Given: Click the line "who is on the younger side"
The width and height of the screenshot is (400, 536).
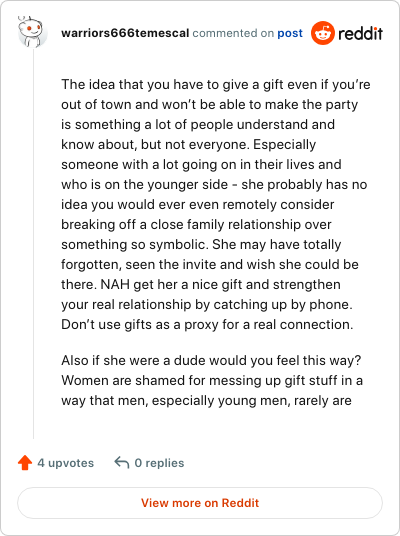Looking at the screenshot, I should [x=214, y=184].
